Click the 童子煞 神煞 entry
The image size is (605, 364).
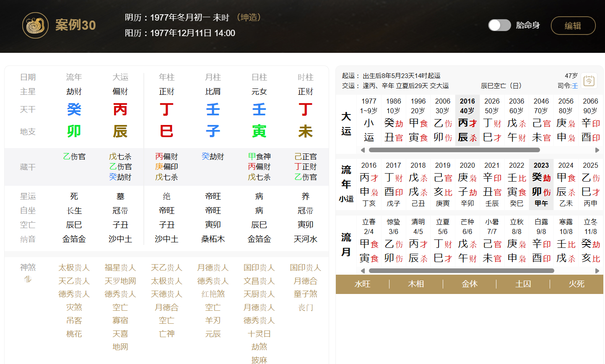click(x=306, y=294)
